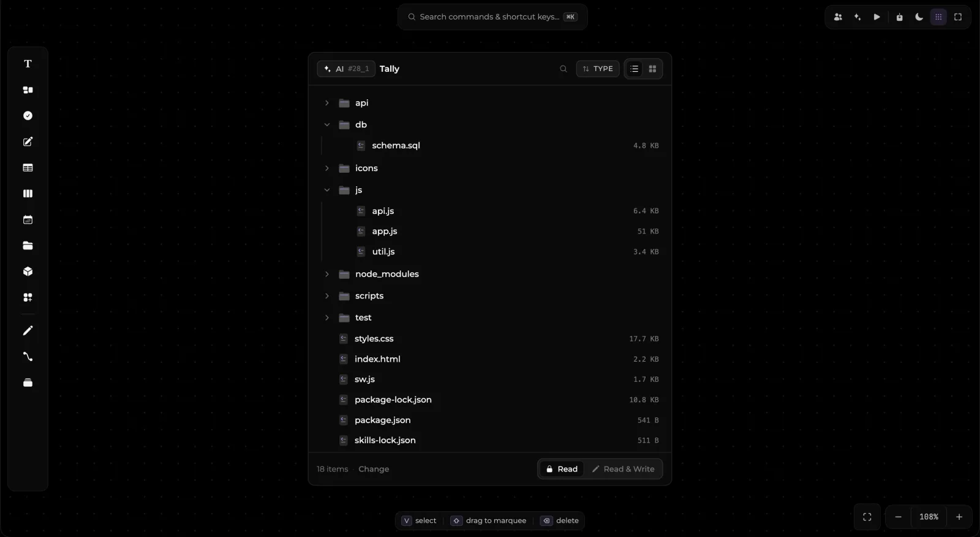The width and height of the screenshot is (980, 537).
Task: Select the checkmark task tool
Action: pyautogui.click(x=28, y=116)
